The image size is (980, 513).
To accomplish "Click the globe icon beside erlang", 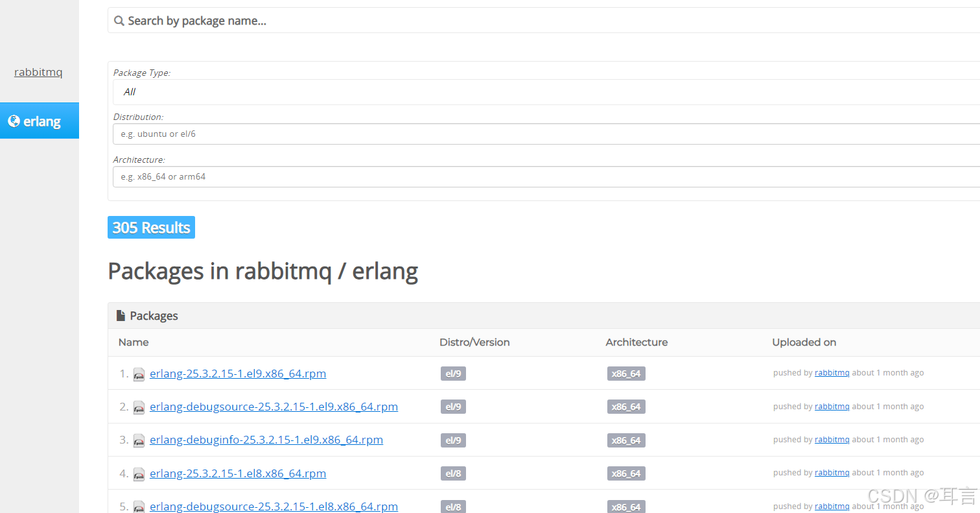I will pos(12,121).
